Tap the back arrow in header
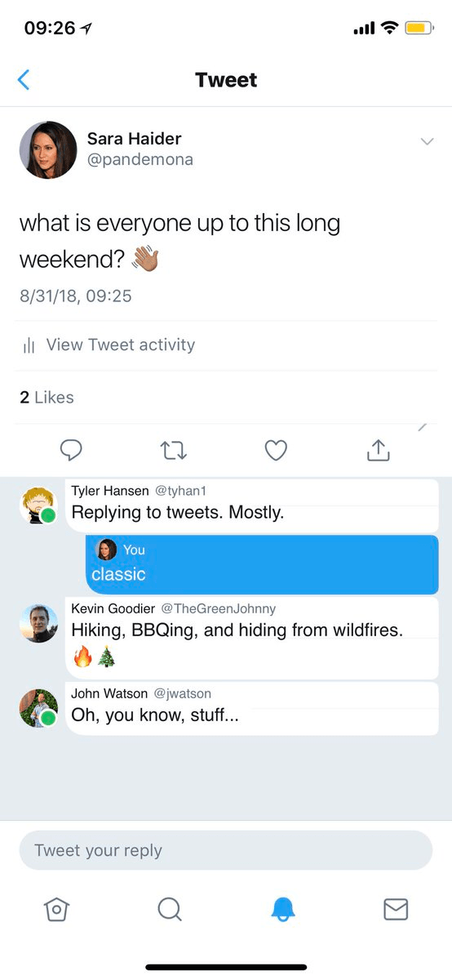The width and height of the screenshot is (452, 980). coord(23,80)
